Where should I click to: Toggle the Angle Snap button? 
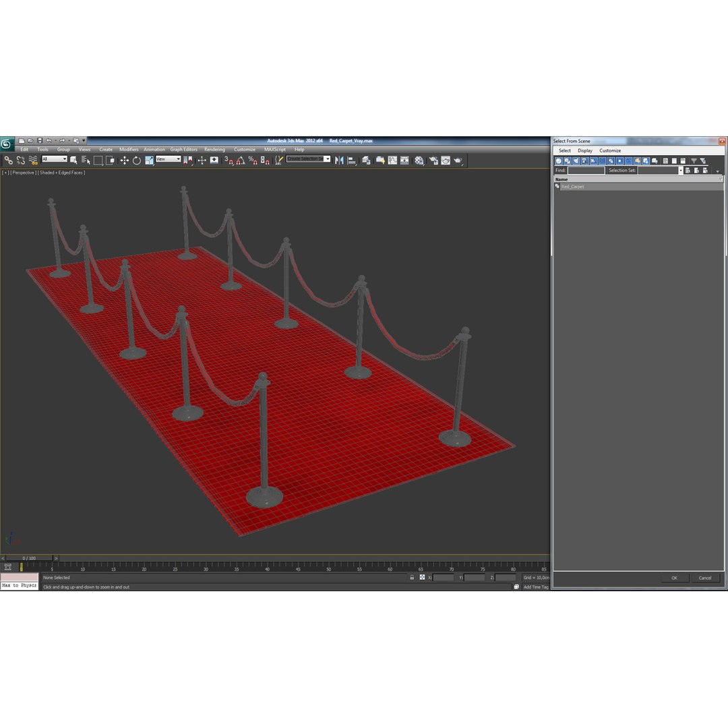241,160
